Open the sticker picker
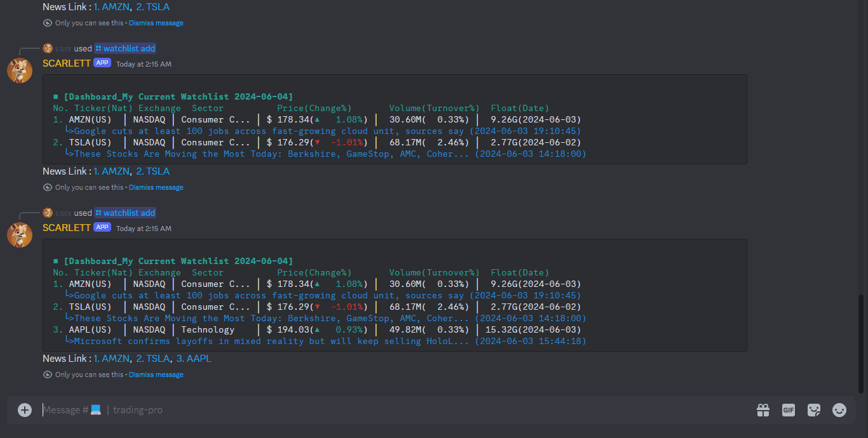 (x=814, y=410)
